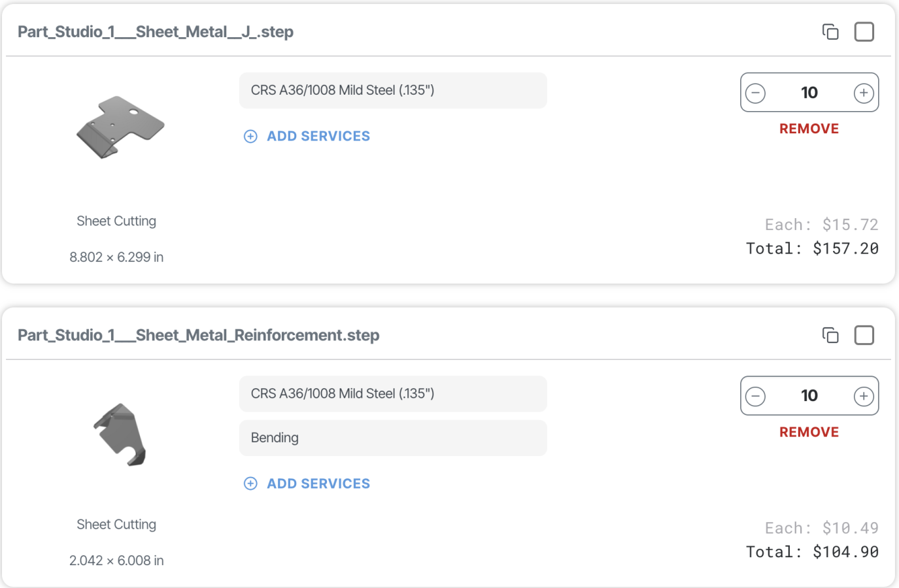Click the plus icon beside Reinforcement ADD SERVICES
The image size is (899, 588).
point(250,483)
